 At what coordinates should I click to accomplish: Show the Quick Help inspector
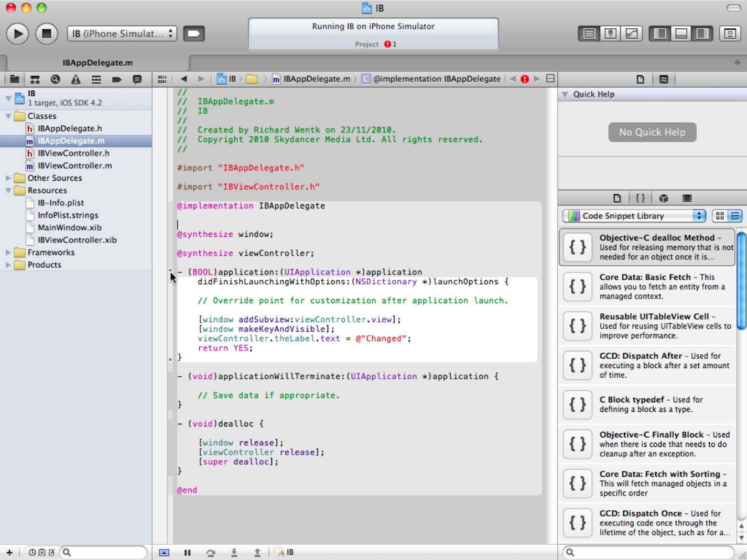coord(664,79)
